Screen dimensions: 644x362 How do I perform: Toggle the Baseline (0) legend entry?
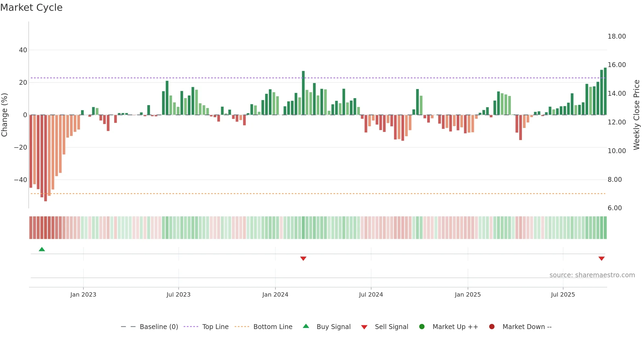point(149,327)
